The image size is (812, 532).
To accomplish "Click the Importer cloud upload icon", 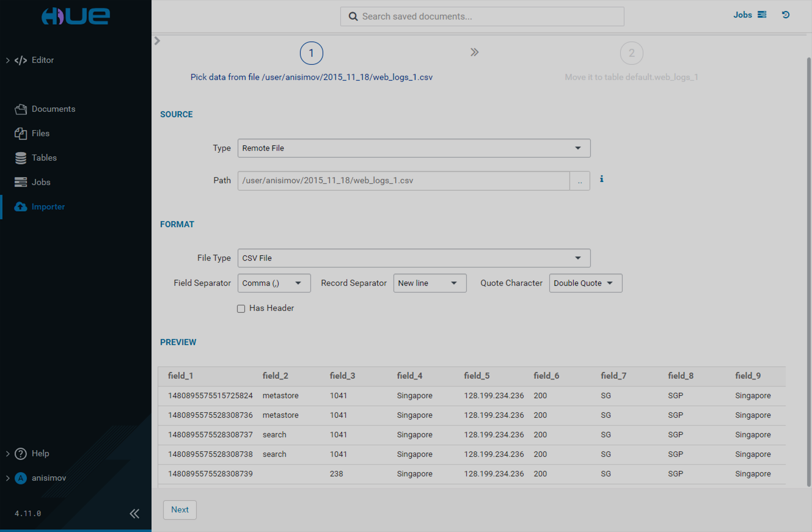I will click(x=21, y=206).
